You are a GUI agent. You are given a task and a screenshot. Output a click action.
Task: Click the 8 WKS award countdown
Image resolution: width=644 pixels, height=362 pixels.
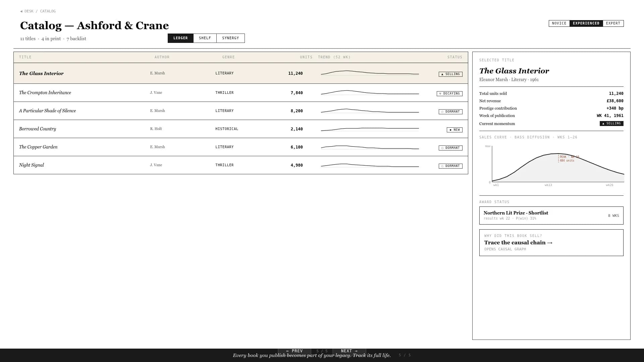click(613, 216)
